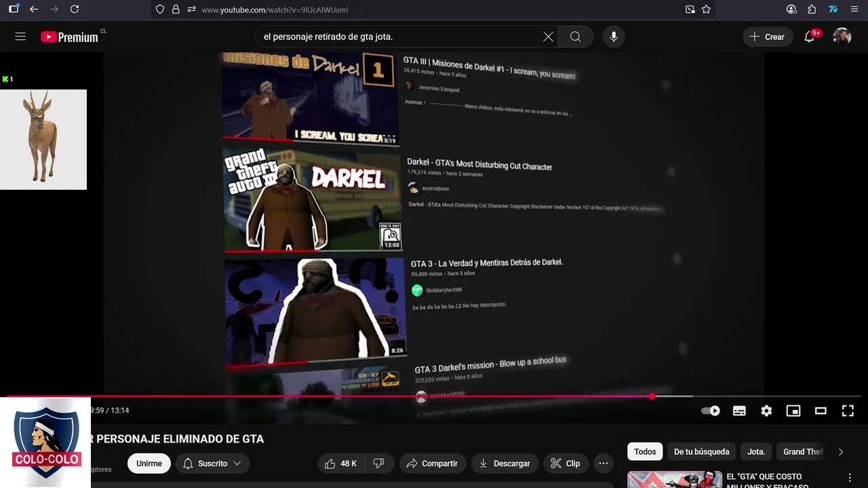Image resolution: width=868 pixels, height=488 pixels.
Task: Reload the page with the refresh icon
Action: (75, 9)
